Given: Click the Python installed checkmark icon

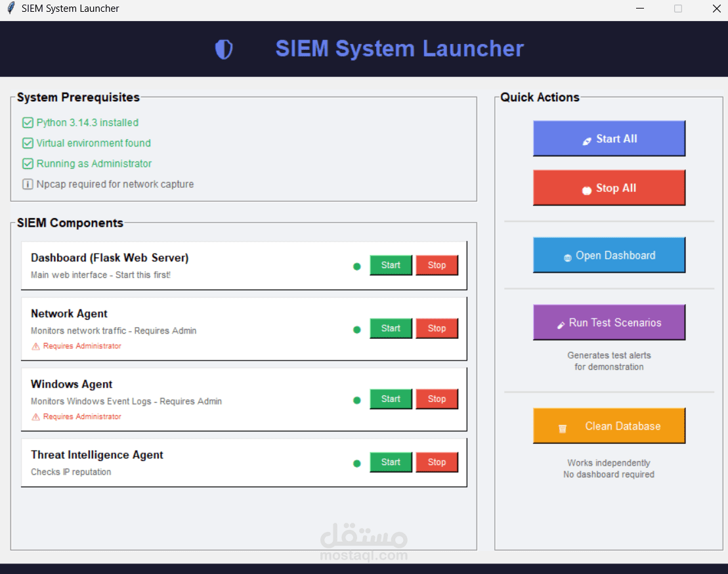Looking at the screenshot, I should click(x=28, y=123).
